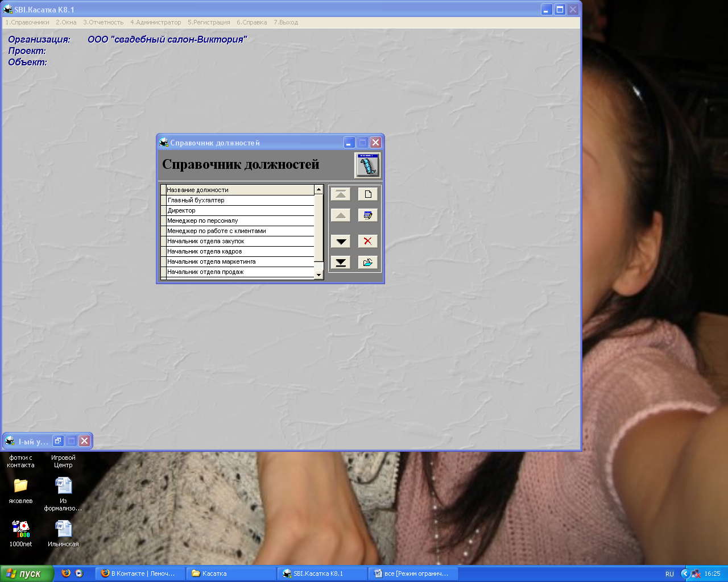Select the Главный бухгалтер row
This screenshot has width=728, height=582.
click(240, 200)
